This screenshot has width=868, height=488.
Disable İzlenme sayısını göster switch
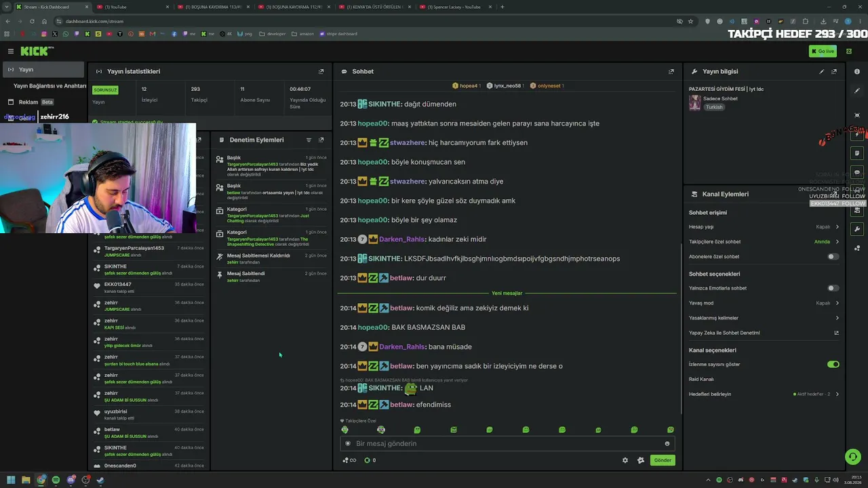(x=833, y=364)
